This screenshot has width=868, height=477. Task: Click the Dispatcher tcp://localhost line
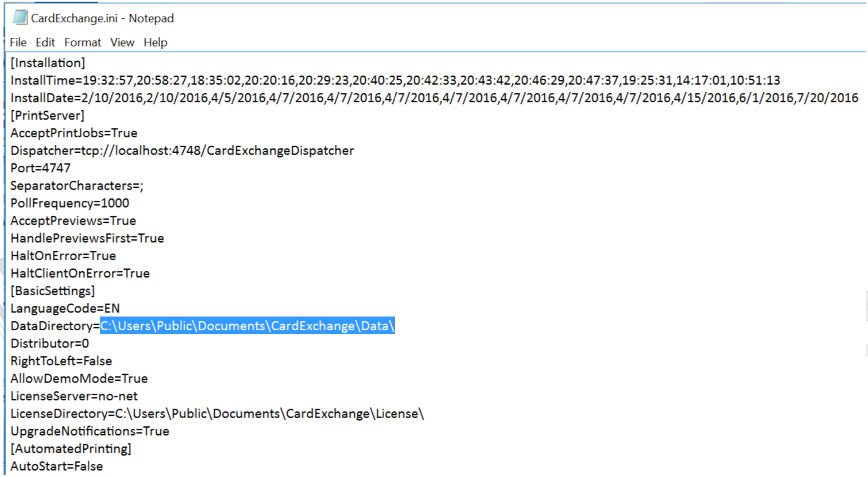tap(182, 151)
